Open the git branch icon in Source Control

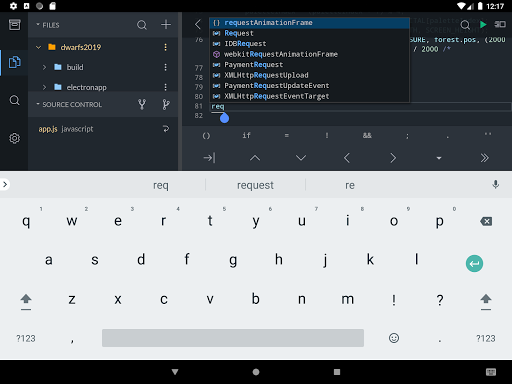pyautogui.click(x=166, y=104)
